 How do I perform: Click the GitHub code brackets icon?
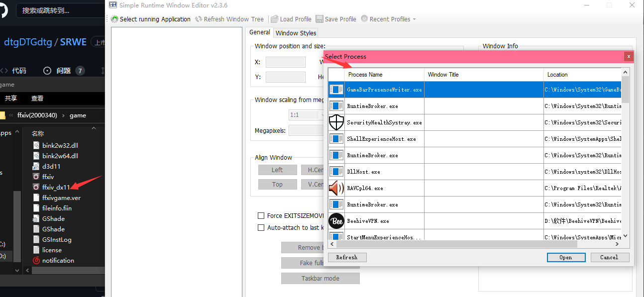(4, 71)
